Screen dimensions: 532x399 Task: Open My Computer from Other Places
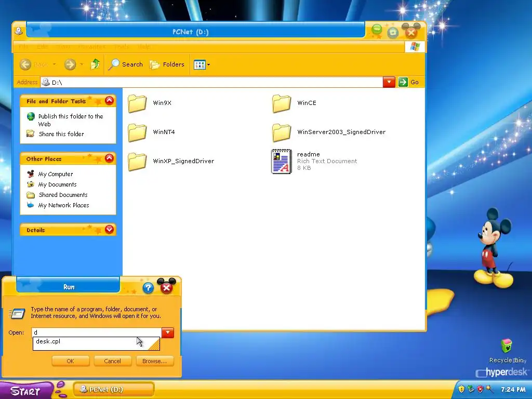(x=56, y=174)
